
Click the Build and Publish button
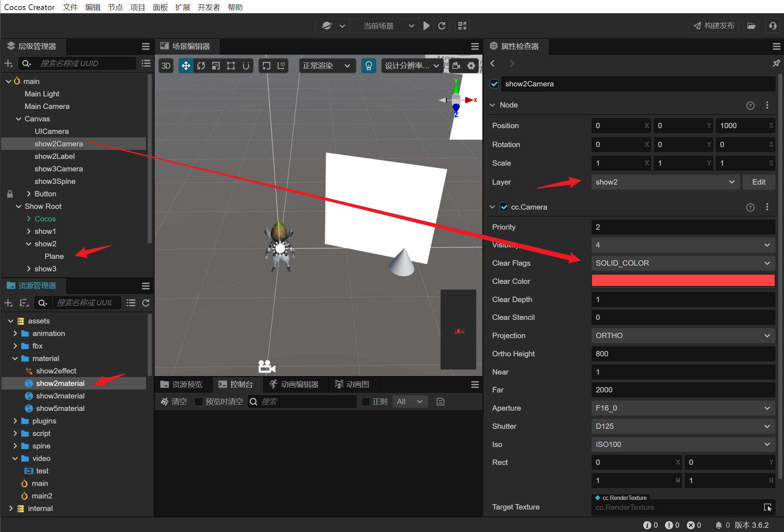coord(714,26)
